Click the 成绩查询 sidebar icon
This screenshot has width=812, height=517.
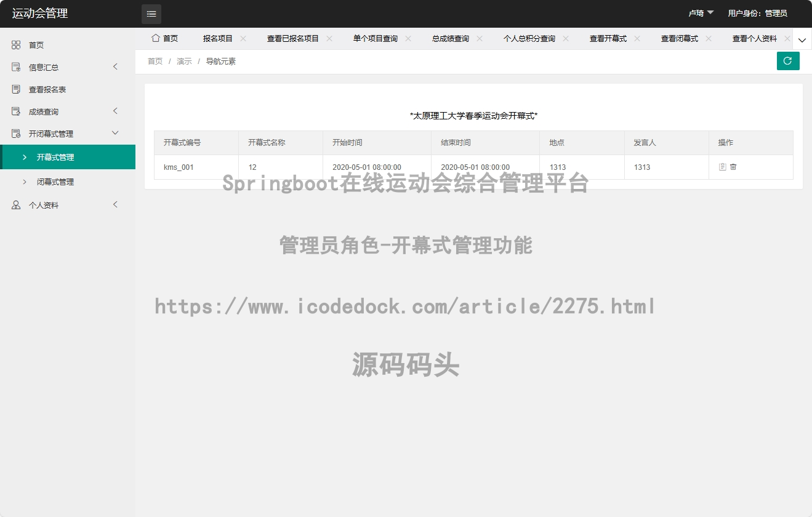click(16, 111)
